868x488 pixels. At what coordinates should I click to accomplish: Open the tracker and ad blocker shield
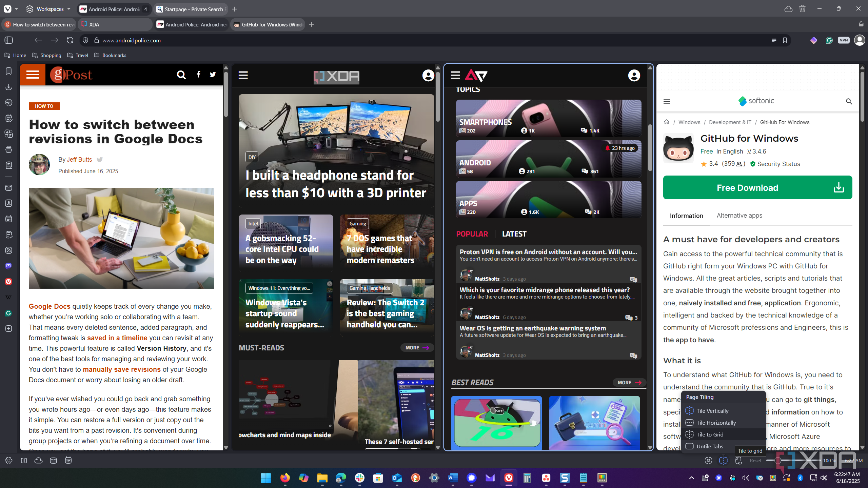click(x=85, y=40)
